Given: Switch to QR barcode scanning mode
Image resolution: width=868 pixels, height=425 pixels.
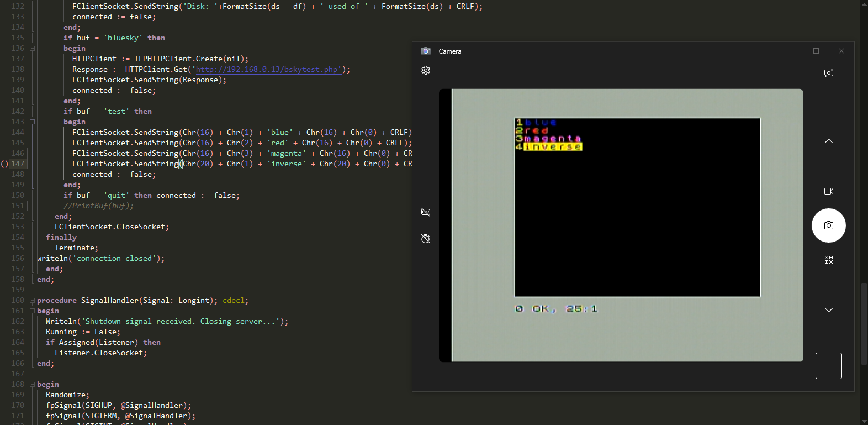Looking at the screenshot, I should [x=829, y=260].
